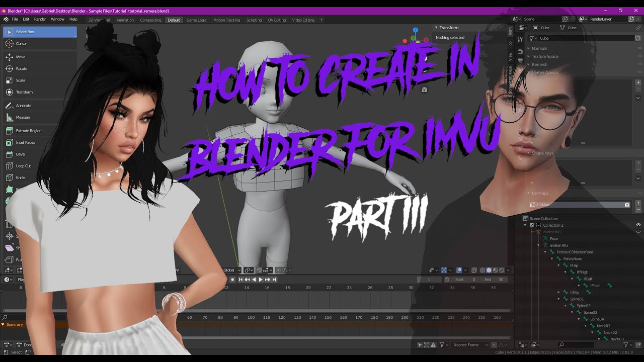Hide Collection 2 with eye icon
The width and height of the screenshot is (644, 362).
click(638, 225)
